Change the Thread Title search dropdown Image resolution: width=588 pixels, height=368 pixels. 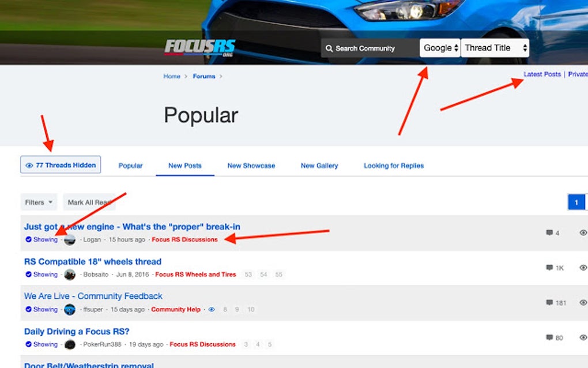pyautogui.click(x=494, y=48)
